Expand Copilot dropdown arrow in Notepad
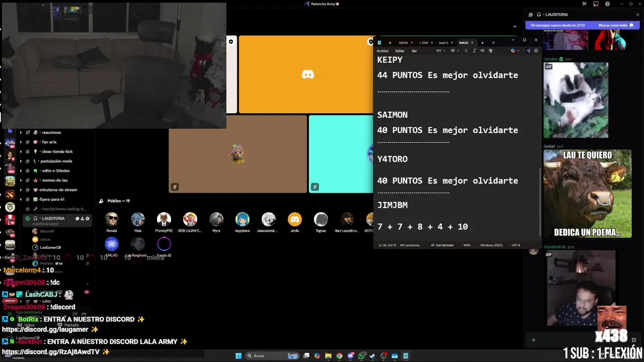Image resolution: width=644 pixels, height=362 pixels. (519, 51)
